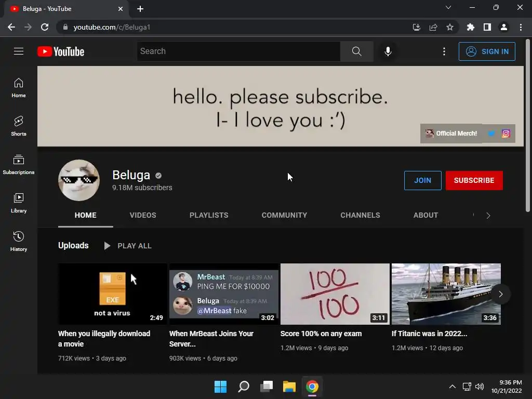Click 'If Titanic was in 2022...' title
Image resolution: width=532 pixels, height=399 pixels.
tap(430, 334)
